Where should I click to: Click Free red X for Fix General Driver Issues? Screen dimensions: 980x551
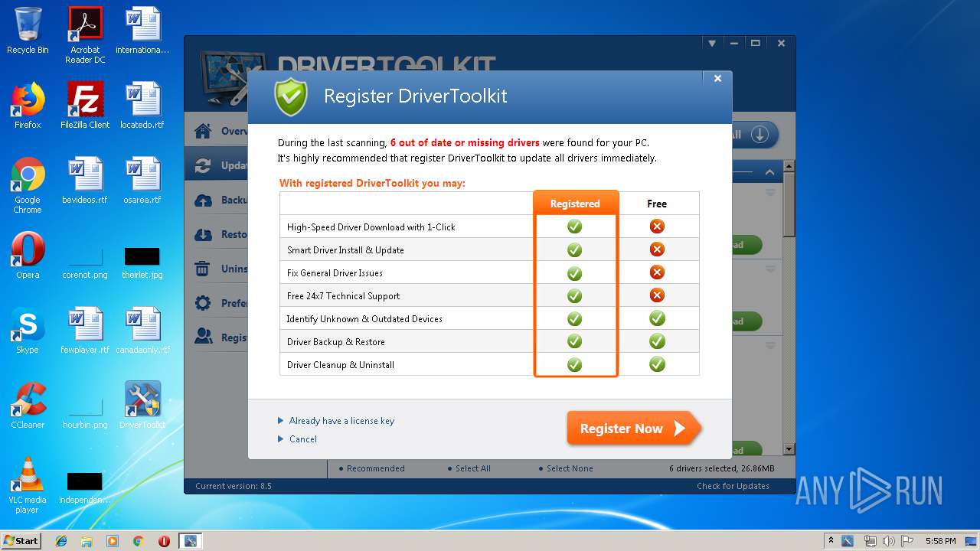(657, 272)
